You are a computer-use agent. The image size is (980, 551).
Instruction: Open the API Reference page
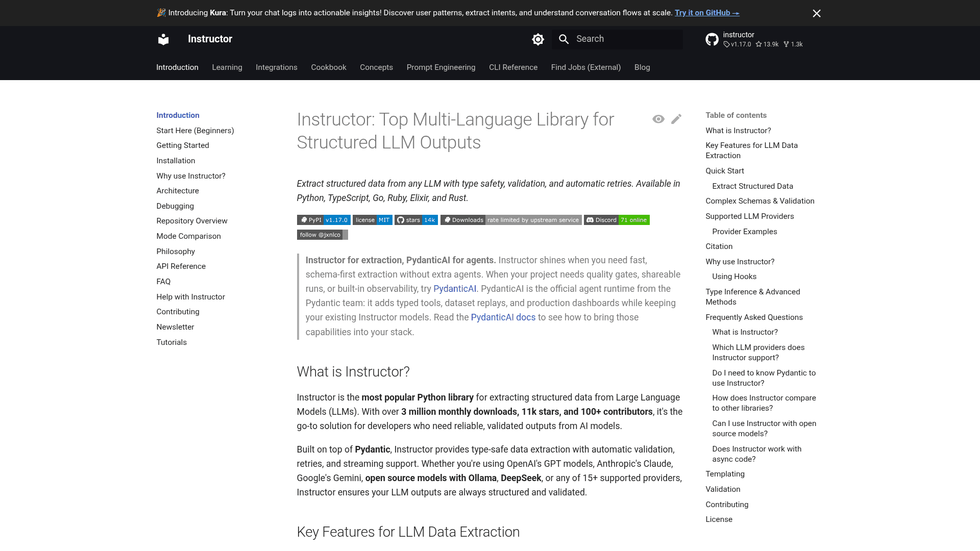pos(181,266)
